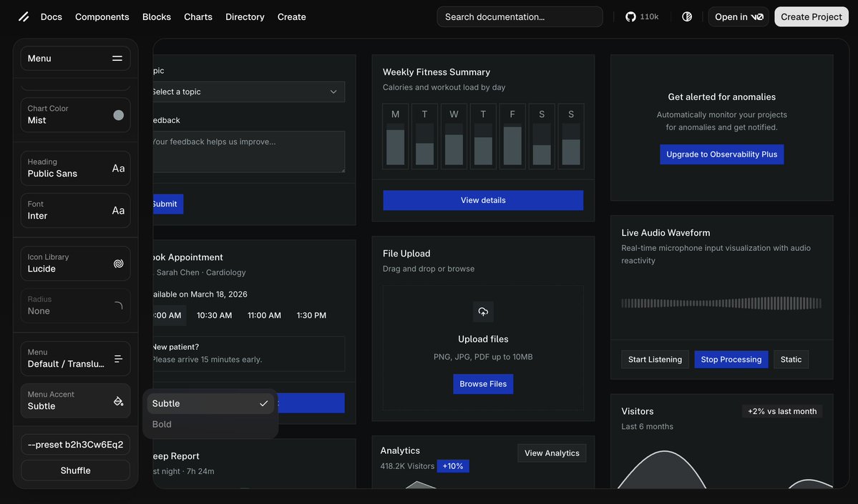The width and height of the screenshot is (858, 504).
Task: Open the Font Inter selector
Action: click(76, 210)
